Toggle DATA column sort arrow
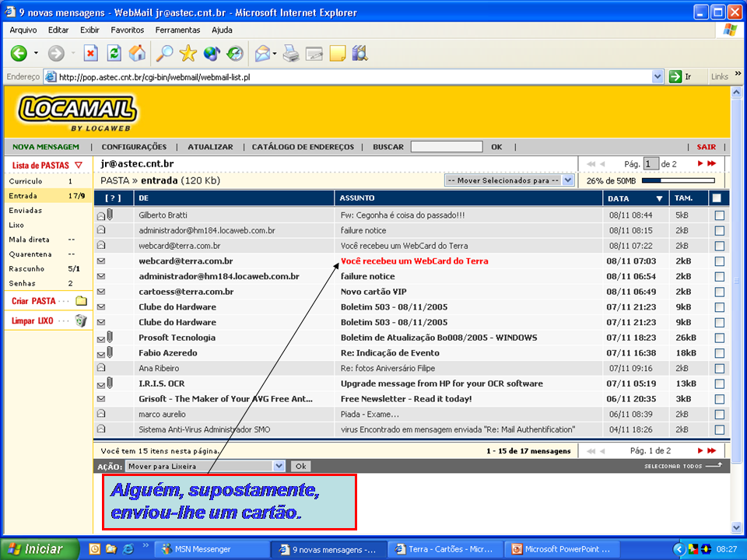747x560 pixels. [x=659, y=198]
